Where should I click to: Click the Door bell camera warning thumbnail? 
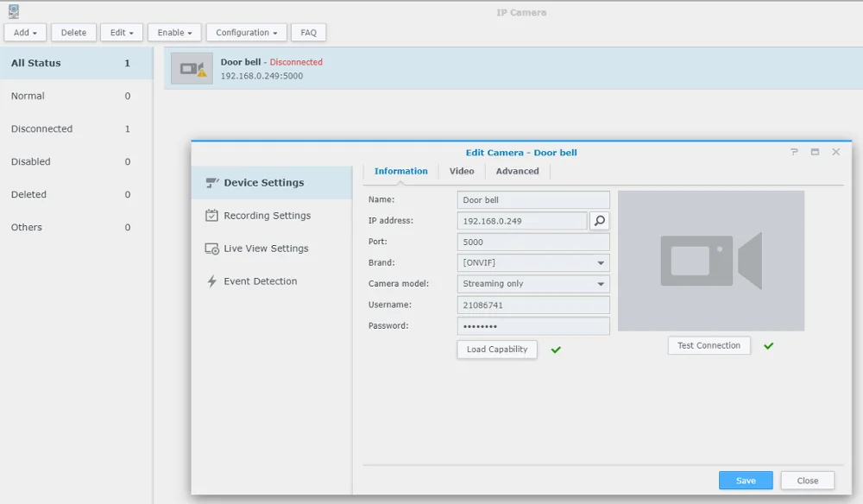click(x=192, y=69)
